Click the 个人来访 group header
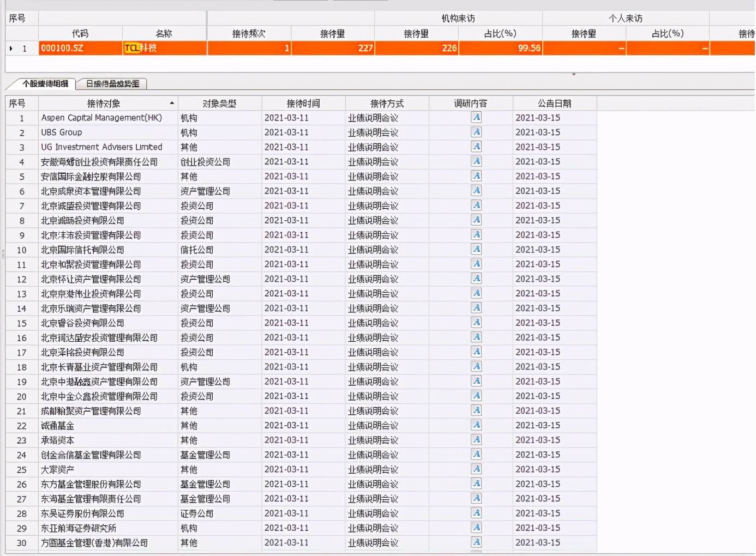 click(626, 18)
